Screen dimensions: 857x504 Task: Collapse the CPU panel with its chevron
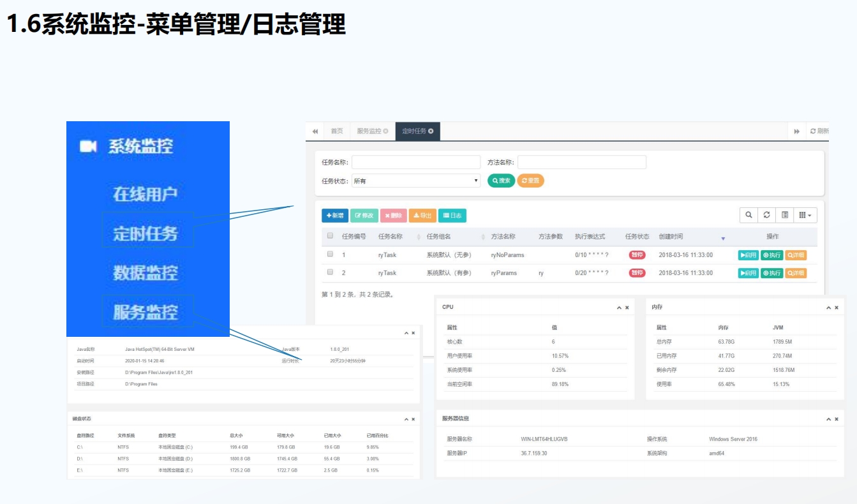[619, 308]
